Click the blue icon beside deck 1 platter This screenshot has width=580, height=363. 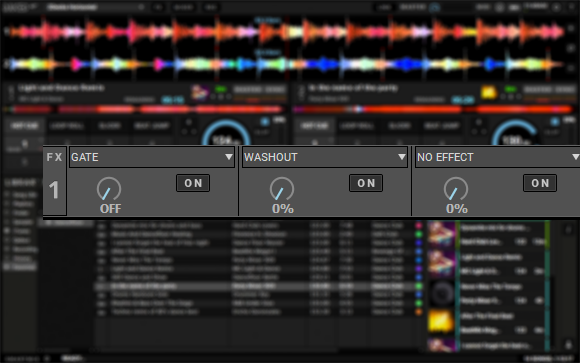coord(265,122)
